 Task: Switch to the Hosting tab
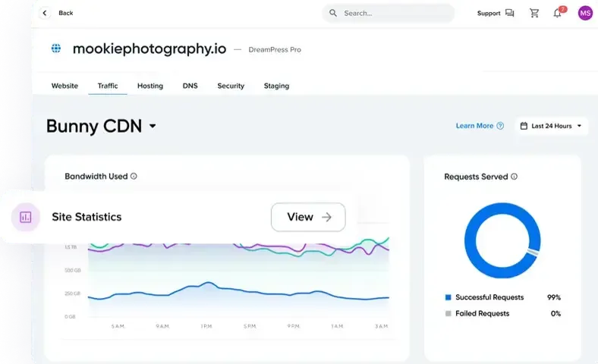(x=150, y=86)
